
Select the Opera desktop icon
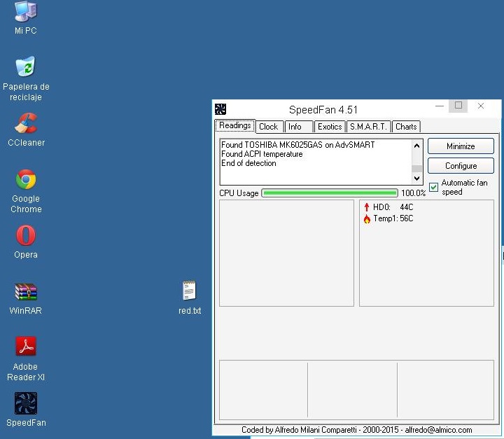(x=26, y=242)
